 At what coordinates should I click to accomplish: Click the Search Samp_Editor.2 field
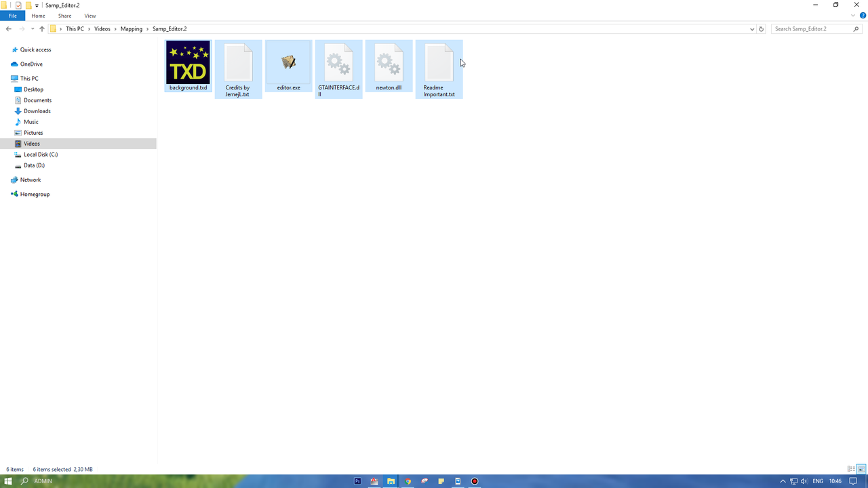coord(816,29)
